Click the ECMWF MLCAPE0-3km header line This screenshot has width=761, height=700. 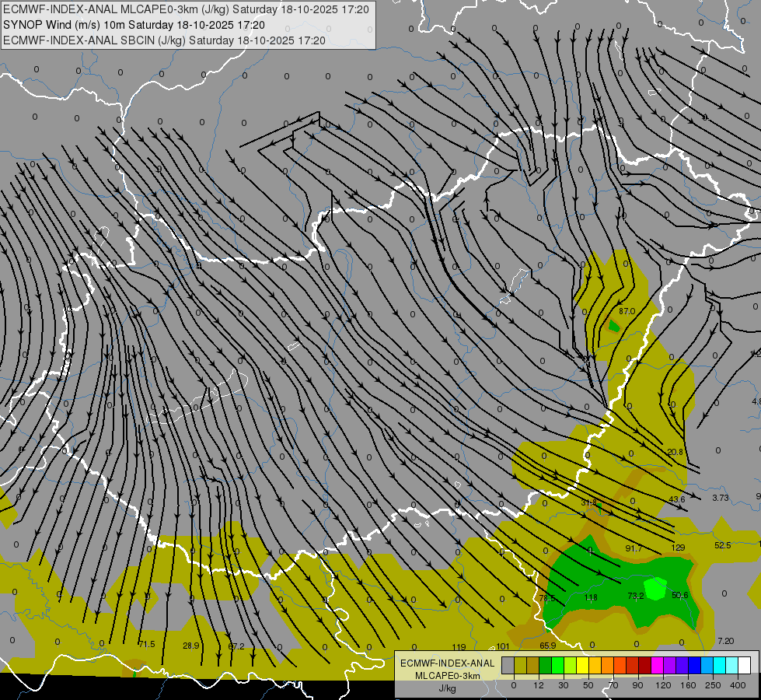(186, 9)
